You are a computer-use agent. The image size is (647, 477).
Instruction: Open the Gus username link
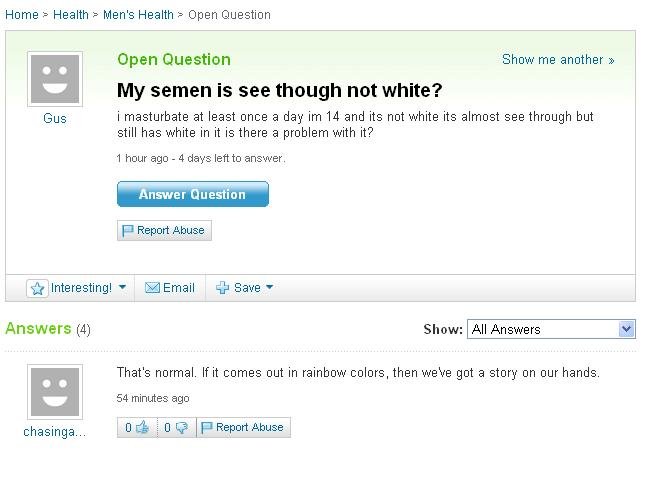click(55, 118)
